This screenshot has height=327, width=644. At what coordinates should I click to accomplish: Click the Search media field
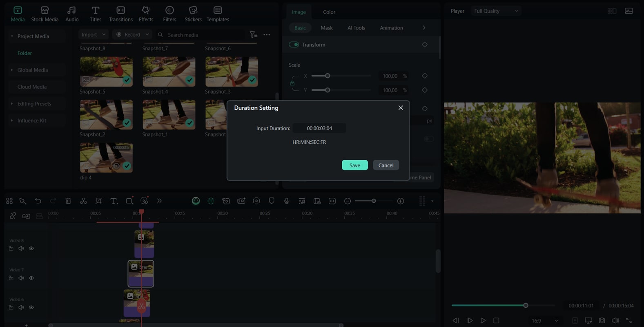pyautogui.click(x=201, y=35)
